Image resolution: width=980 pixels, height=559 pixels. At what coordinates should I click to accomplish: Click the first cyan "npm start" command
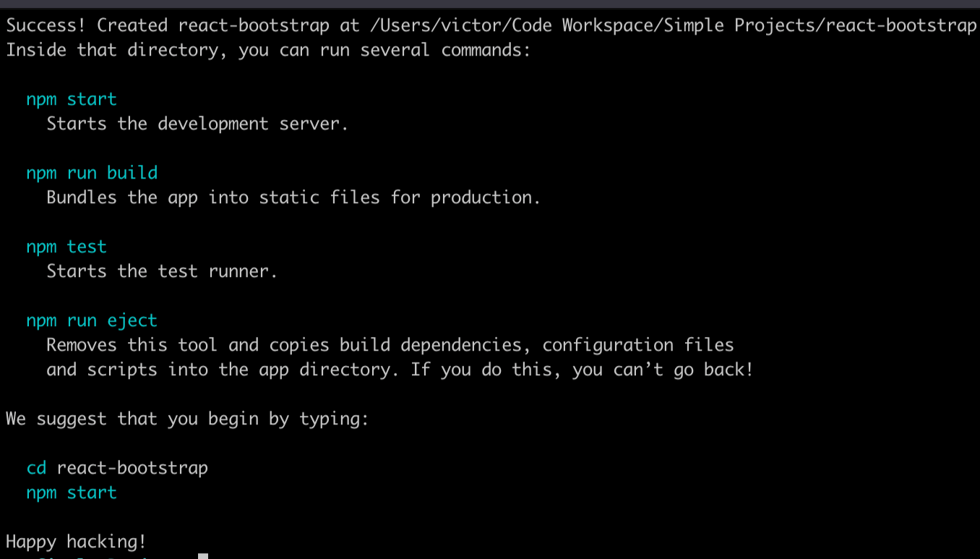point(71,99)
